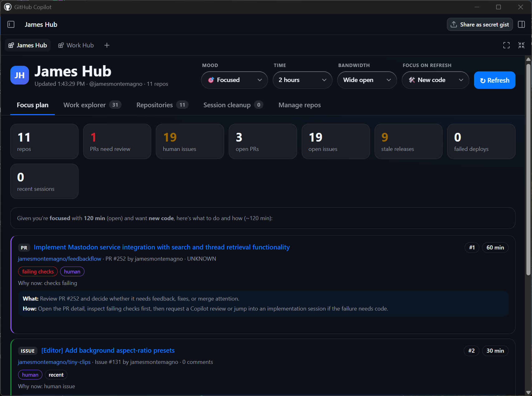This screenshot has width=532, height=396.
Task: Click the #1 rank badge
Action: [x=472, y=248]
